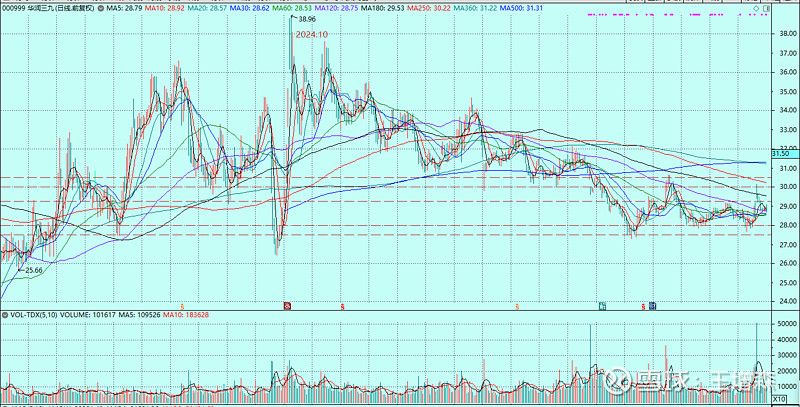Click 10000 on the volume axis

[x=785, y=387]
